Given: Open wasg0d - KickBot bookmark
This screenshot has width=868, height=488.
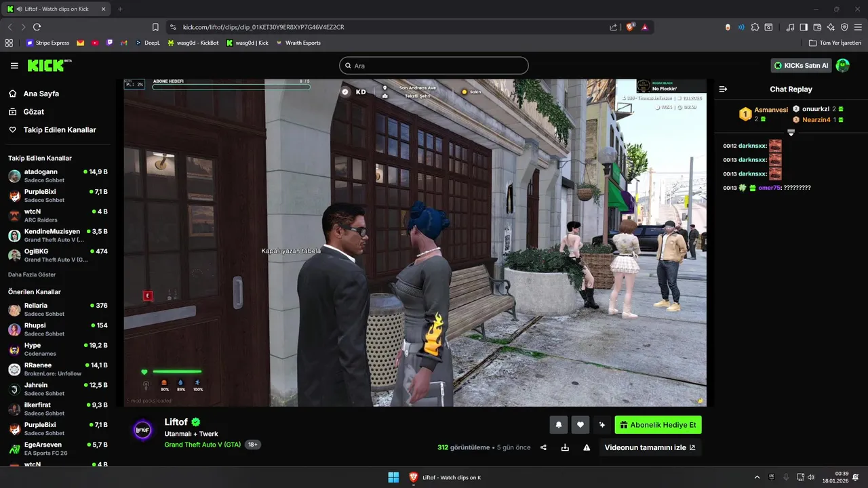Looking at the screenshot, I should (193, 43).
